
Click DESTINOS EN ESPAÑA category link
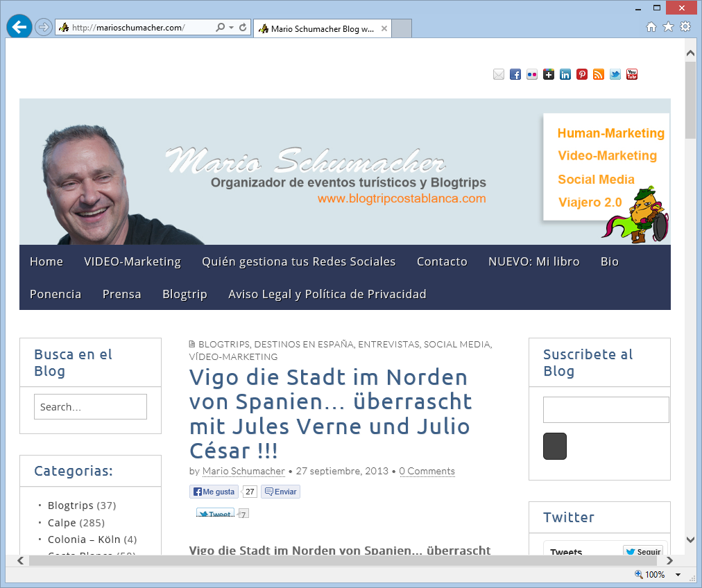point(304,344)
